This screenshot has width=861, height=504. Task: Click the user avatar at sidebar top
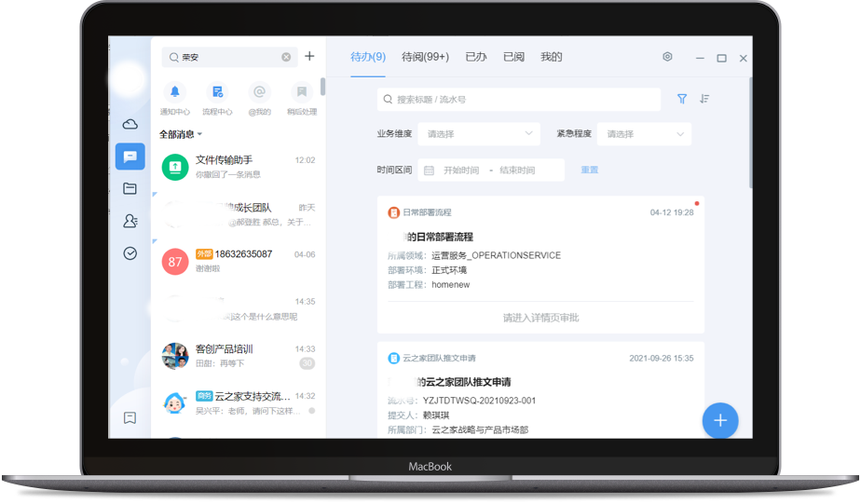tap(129, 77)
